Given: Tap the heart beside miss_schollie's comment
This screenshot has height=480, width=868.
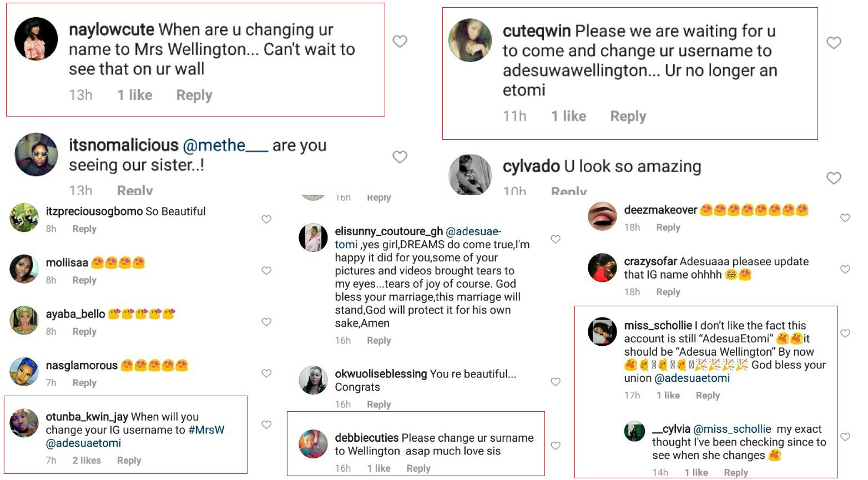Looking at the screenshot, I should pyautogui.click(x=845, y=334).
